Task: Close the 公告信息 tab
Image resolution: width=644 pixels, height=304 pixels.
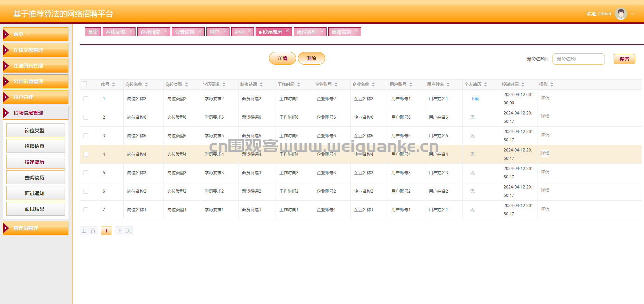Action: [x=200, y=31]
